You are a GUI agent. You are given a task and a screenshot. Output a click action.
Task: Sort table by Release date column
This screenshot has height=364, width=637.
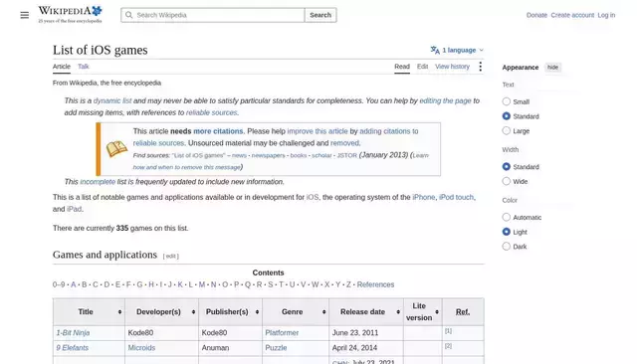tap(398, 312)
